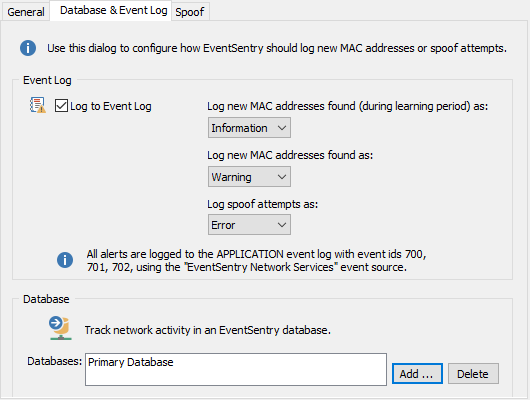Toggle the Log to Event Log checkbox
This screenshot has height=400, width=530.
61,105
